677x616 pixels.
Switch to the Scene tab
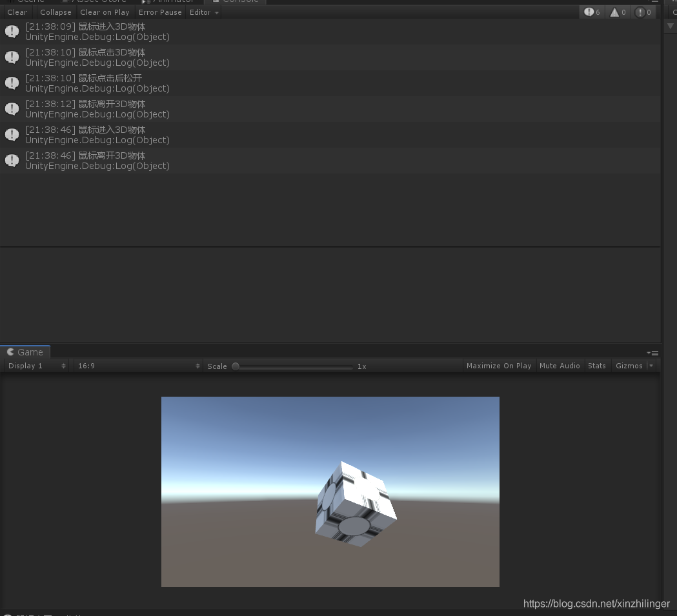click(26, 1)
